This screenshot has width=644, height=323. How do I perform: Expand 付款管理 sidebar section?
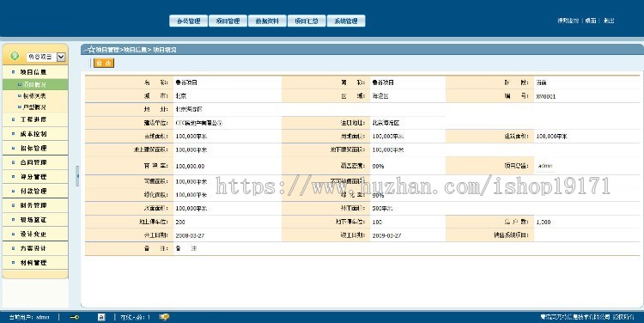click(33, 191)
